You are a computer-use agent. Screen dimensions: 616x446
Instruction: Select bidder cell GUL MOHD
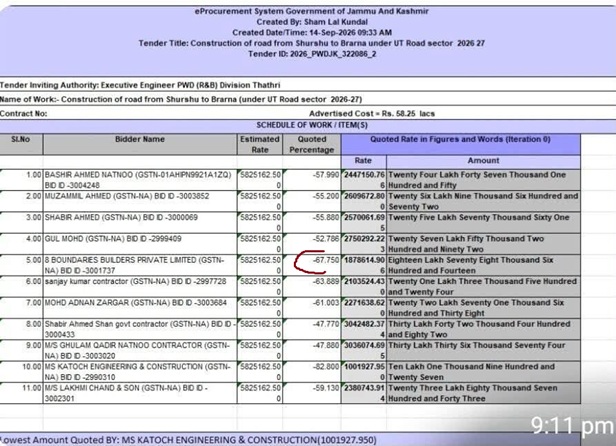tap(140, 244)
